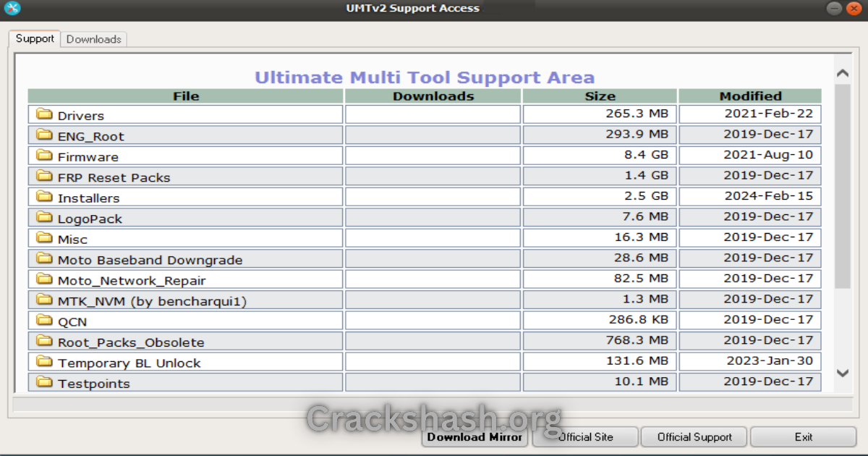868x456 pixels.
Task: Click the LogoPack folder icon
Action: coord(45,217)
